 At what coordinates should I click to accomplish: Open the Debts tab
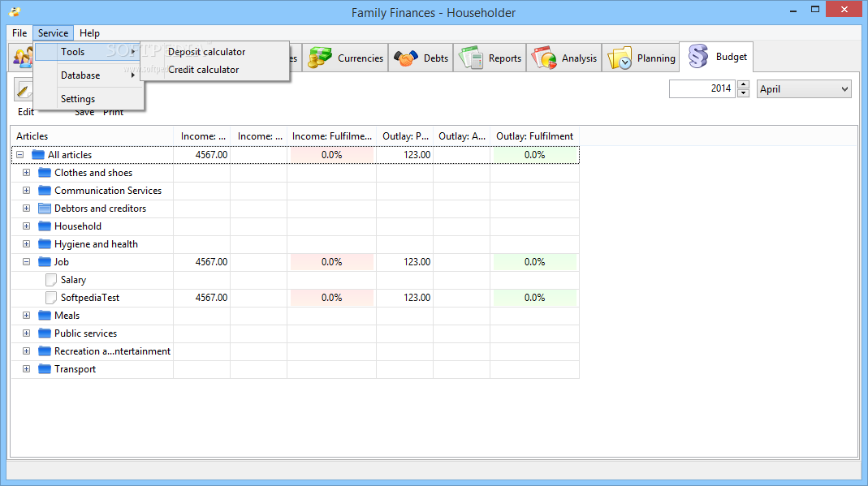pyautogui.click(x=421, y=58)
